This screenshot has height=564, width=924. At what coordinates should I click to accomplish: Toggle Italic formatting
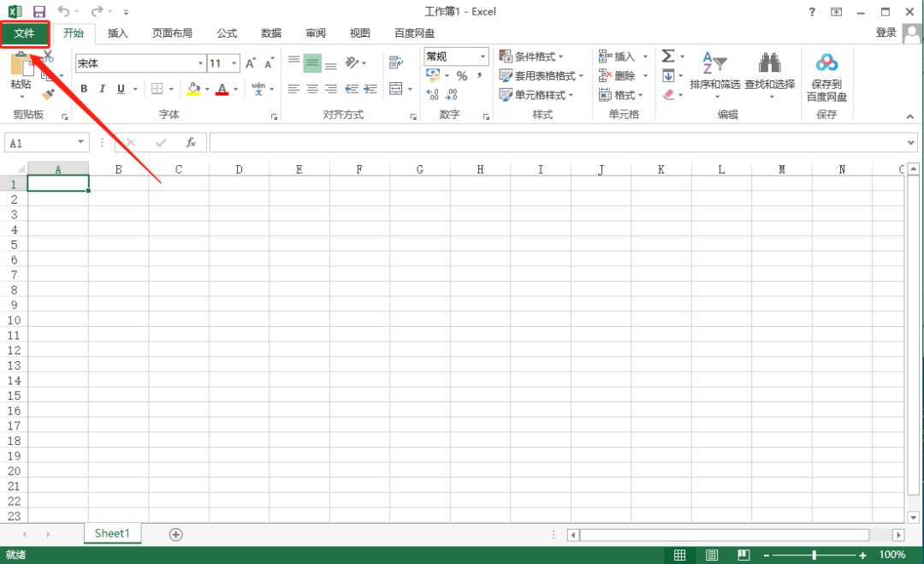click(x=102, y=89)
